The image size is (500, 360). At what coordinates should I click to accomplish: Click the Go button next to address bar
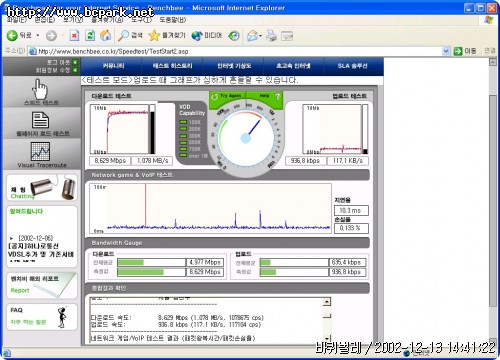[465, 51]
